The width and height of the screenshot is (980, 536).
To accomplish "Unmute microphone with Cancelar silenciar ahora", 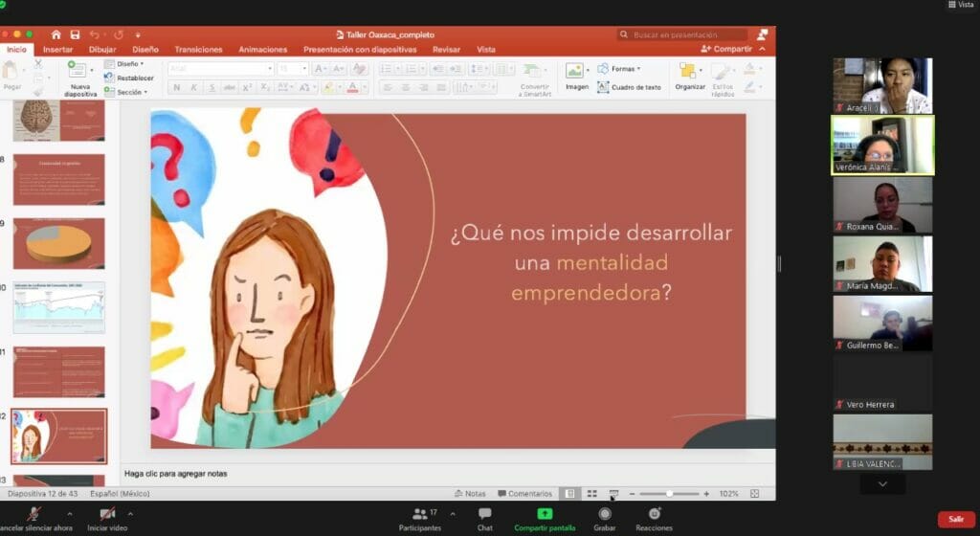I will pos(35,514).
